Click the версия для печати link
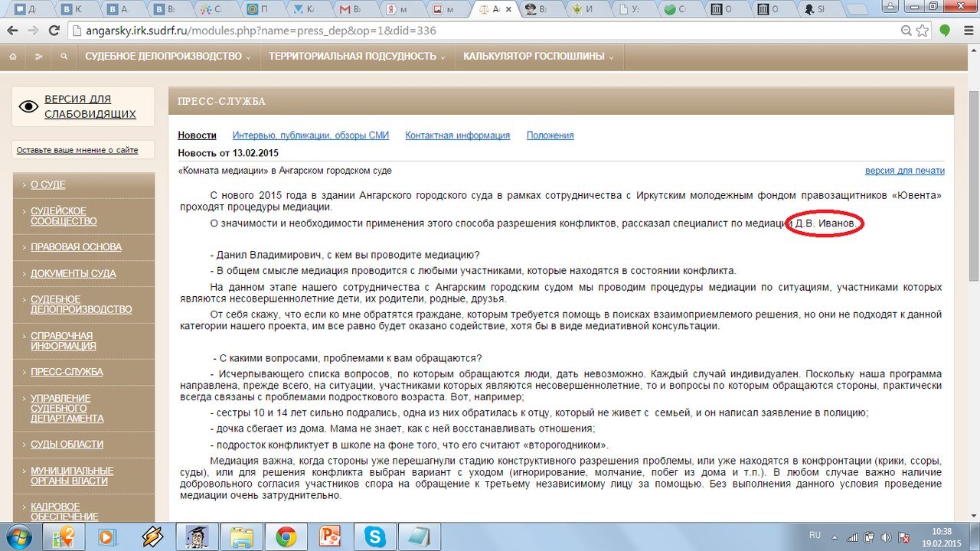980x551 pixels. click(x=904, y=171)
